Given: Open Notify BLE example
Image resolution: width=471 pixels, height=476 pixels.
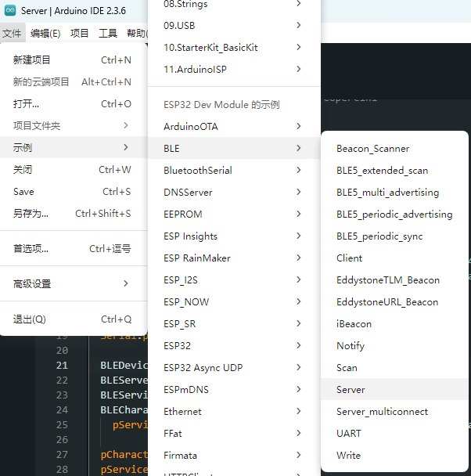Looking at the screenshot, I should (x=394, y=345).
